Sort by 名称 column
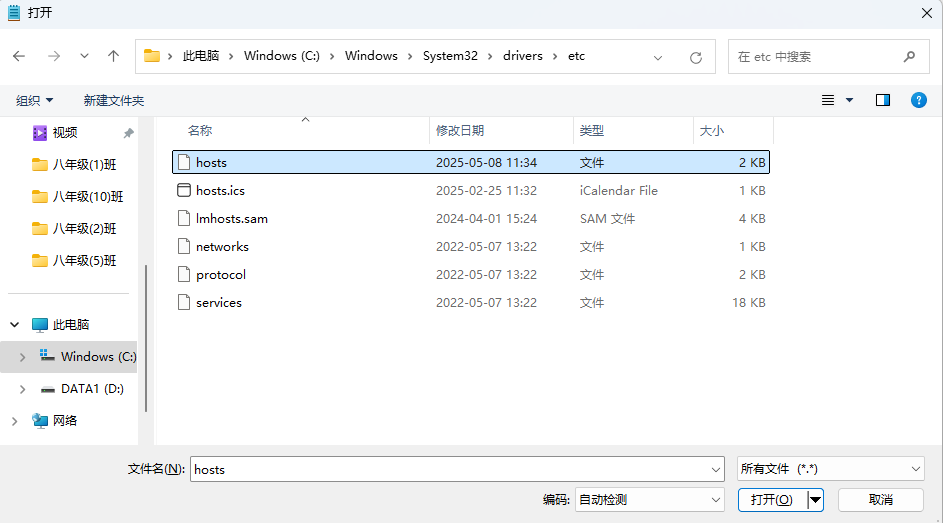The width and height of the screenshot is (943, 523). click(x=200, y=130)
